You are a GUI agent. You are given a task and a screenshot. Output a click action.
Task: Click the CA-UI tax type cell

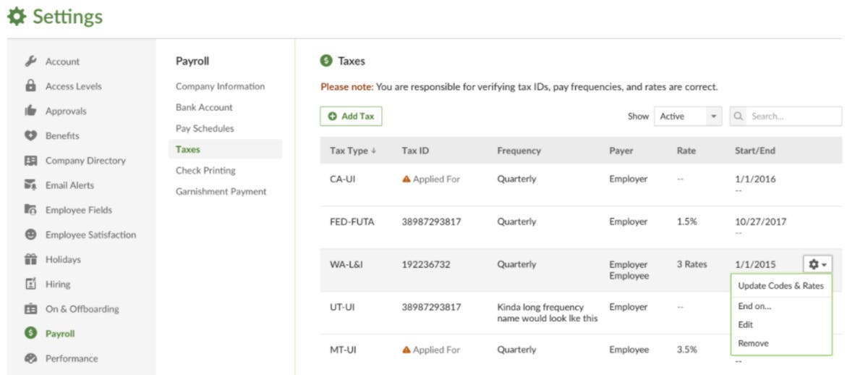pyautogui.click(x=341, y=179)
